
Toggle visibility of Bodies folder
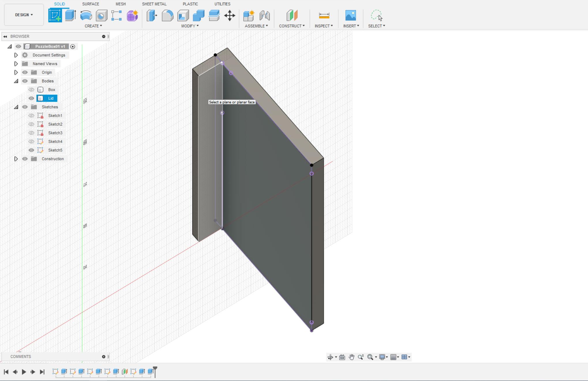25,81
